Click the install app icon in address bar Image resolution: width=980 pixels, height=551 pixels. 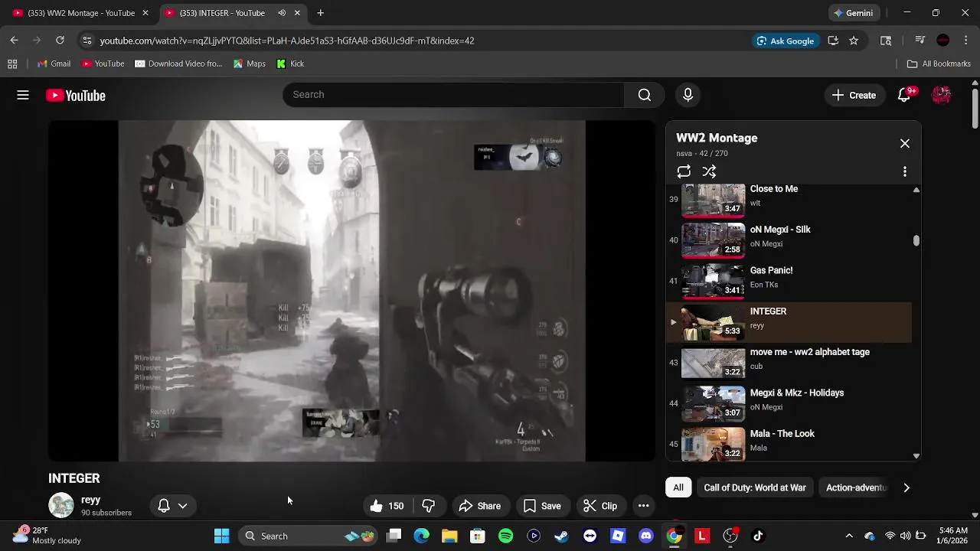tap(833, 41)
